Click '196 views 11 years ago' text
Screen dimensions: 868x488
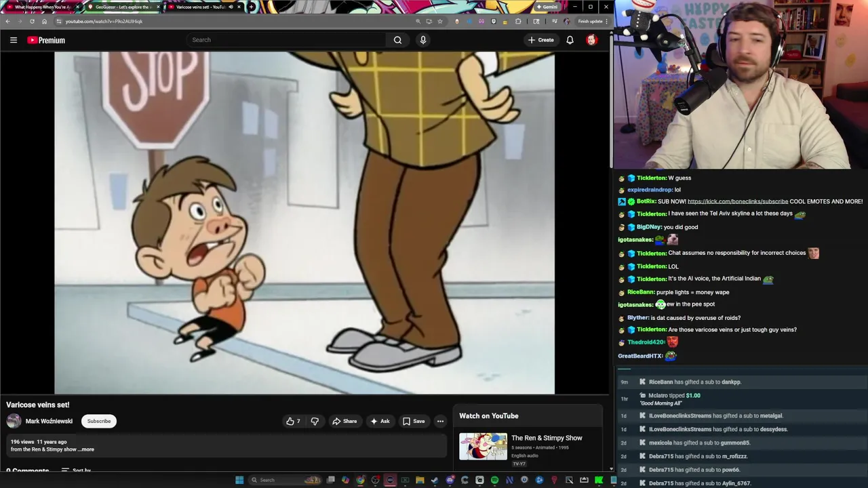[39, 442]
